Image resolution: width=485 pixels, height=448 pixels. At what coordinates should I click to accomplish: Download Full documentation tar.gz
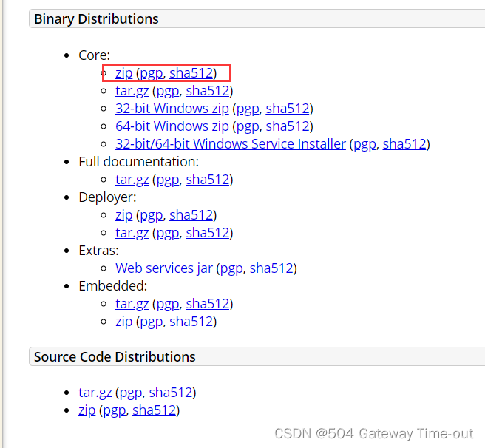tap(132, 180)
